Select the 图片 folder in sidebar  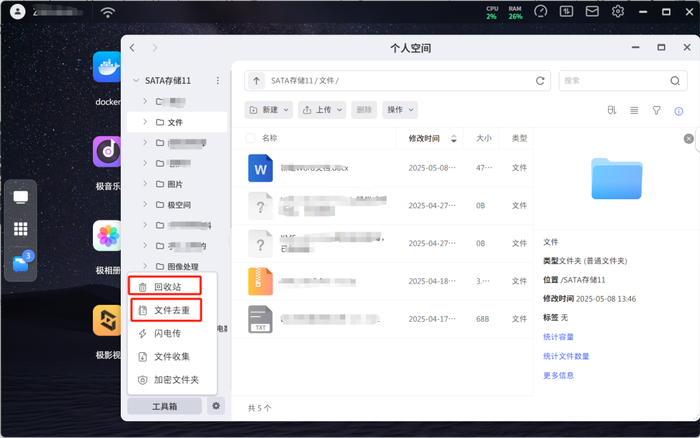(175, 184)
